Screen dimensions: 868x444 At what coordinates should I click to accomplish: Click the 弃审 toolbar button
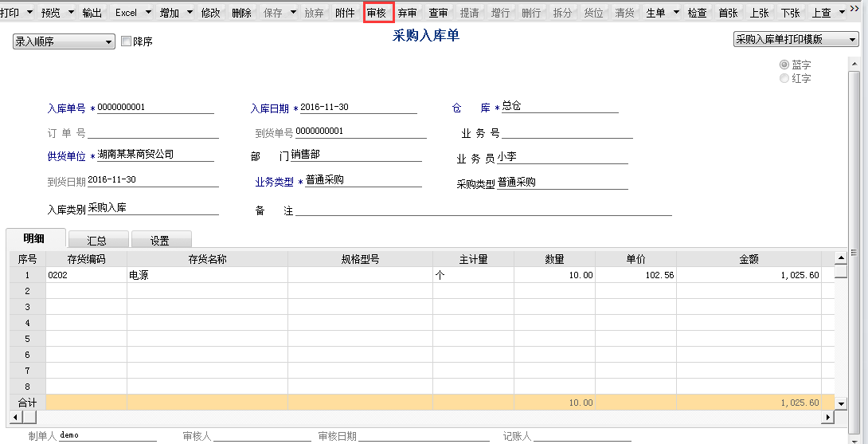coord(407,13)
